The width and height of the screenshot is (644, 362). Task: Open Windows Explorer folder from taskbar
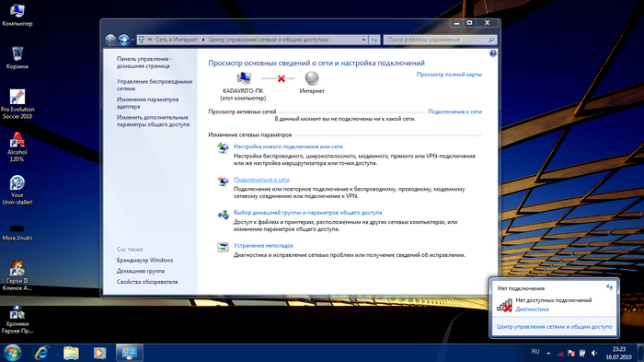tap(71, 353)
